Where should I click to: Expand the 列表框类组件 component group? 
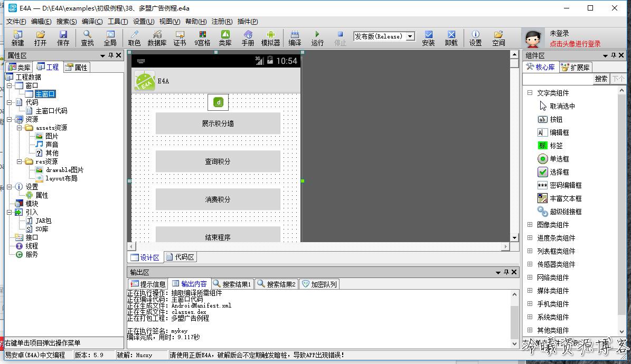(x=530, y=252)
